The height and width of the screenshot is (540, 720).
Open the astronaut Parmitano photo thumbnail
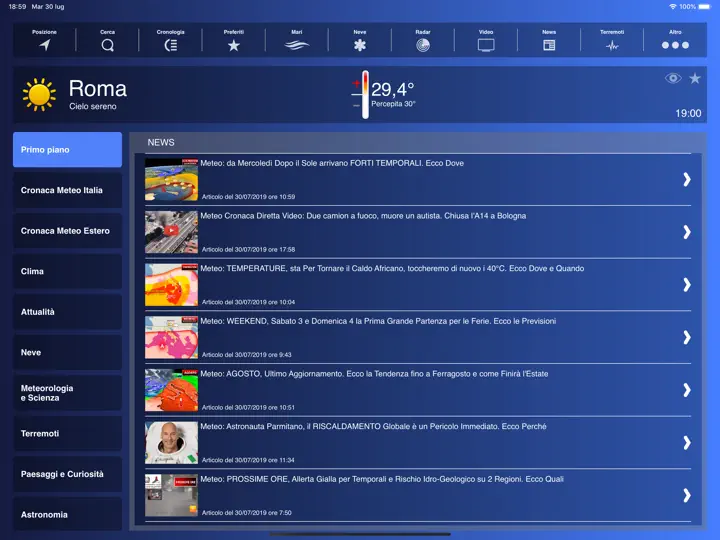tap(171, 443)
